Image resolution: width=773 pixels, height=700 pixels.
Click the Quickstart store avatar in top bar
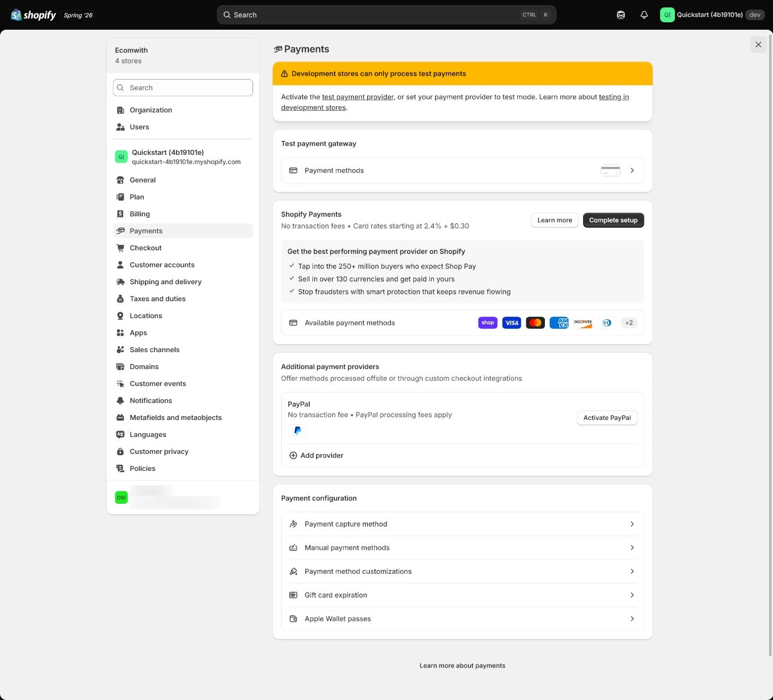667,15
